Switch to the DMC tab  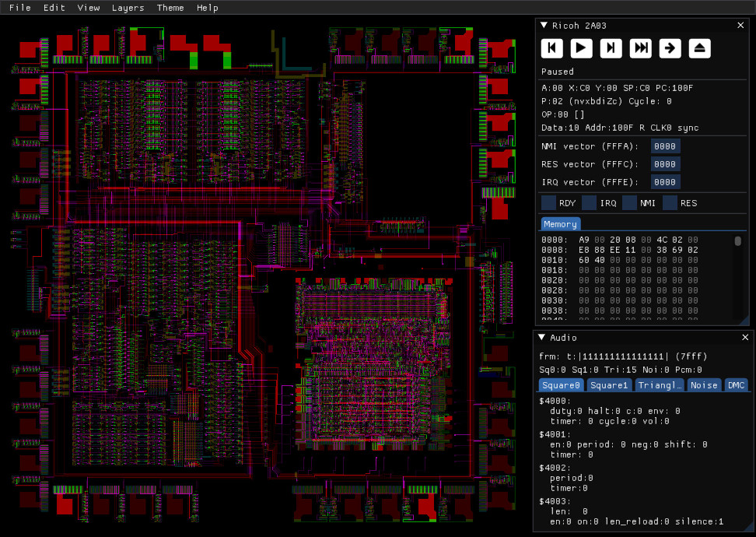tap(737, 385)
